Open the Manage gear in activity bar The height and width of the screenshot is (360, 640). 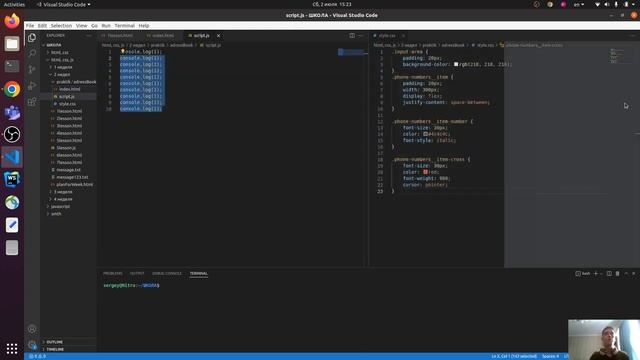point(32,345)
